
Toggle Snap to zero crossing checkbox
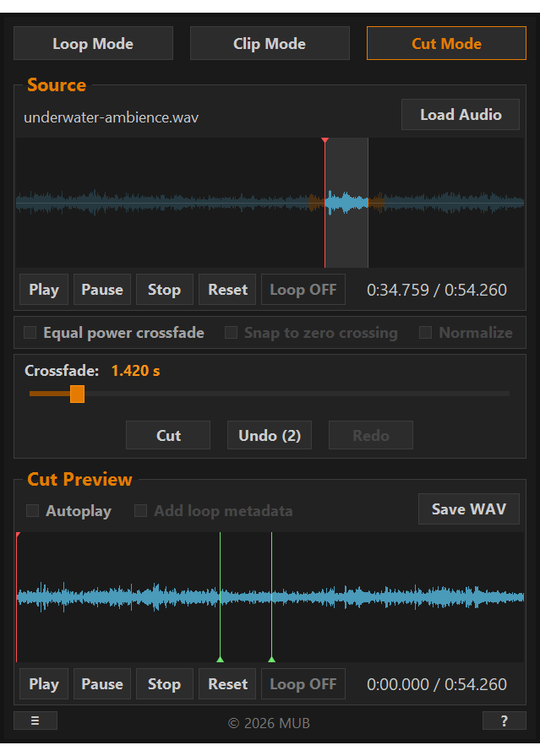point(232,332)
